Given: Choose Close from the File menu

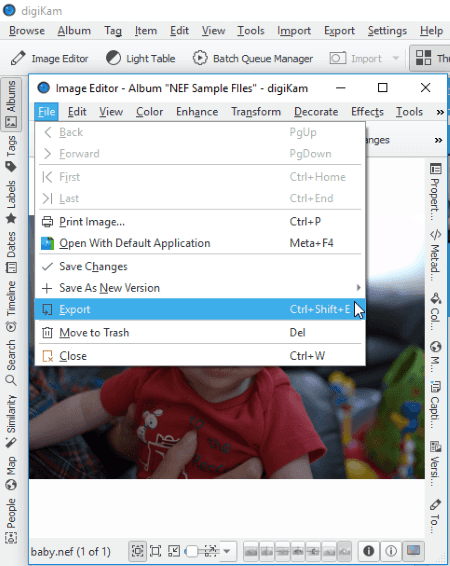Looking at the screenshot, I should point(200,356).
